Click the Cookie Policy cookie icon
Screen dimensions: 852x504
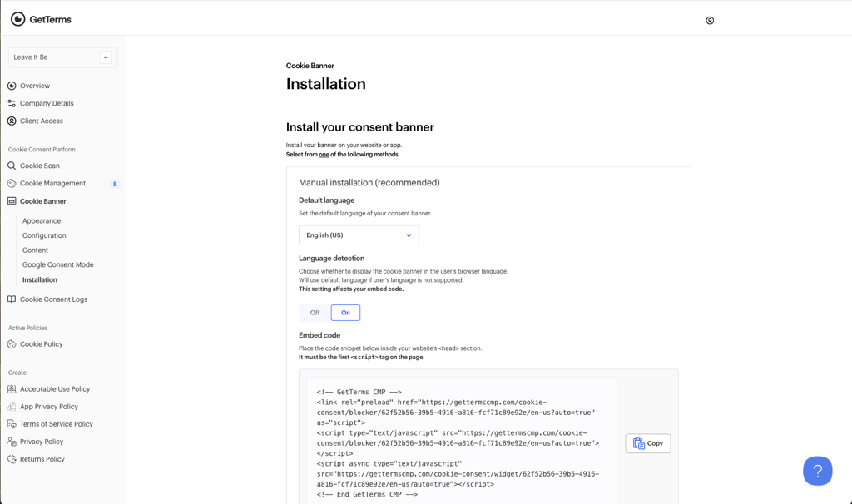pyautogui.click(x=12, y=344)
